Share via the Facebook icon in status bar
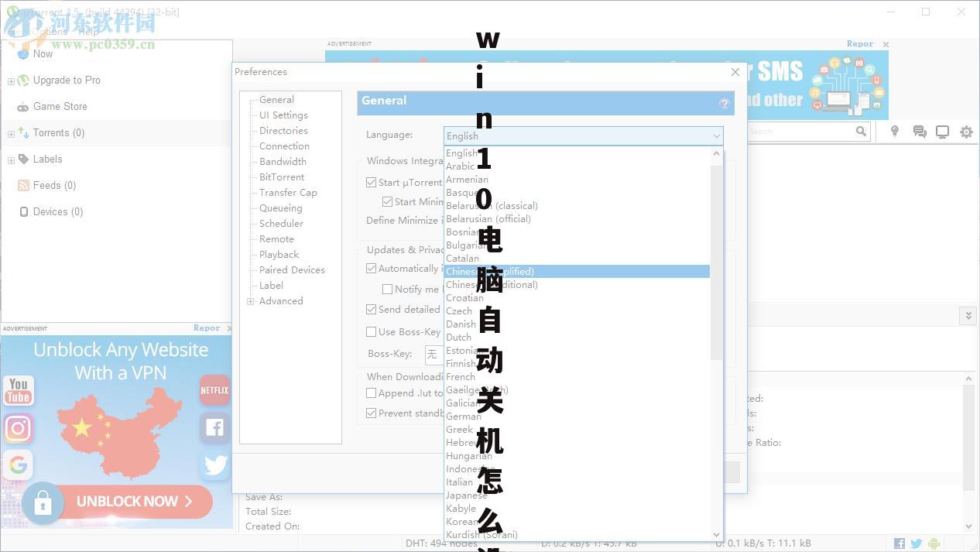 899,543
